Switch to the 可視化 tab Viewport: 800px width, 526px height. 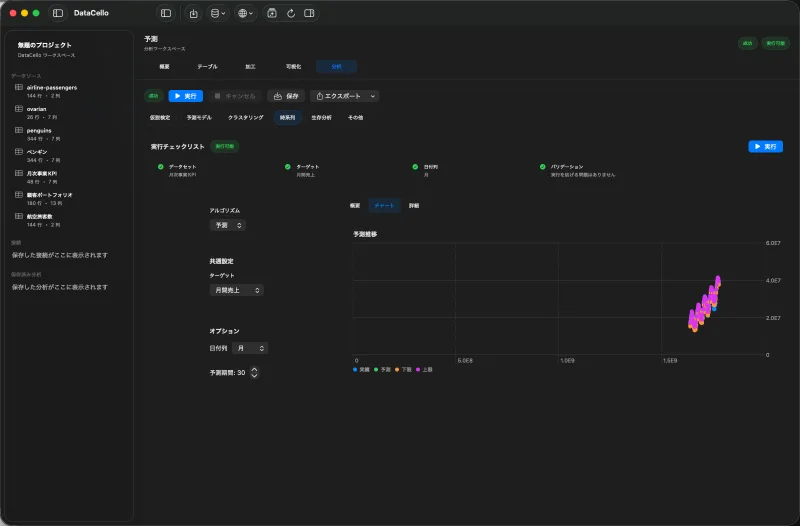click(293, 66)
